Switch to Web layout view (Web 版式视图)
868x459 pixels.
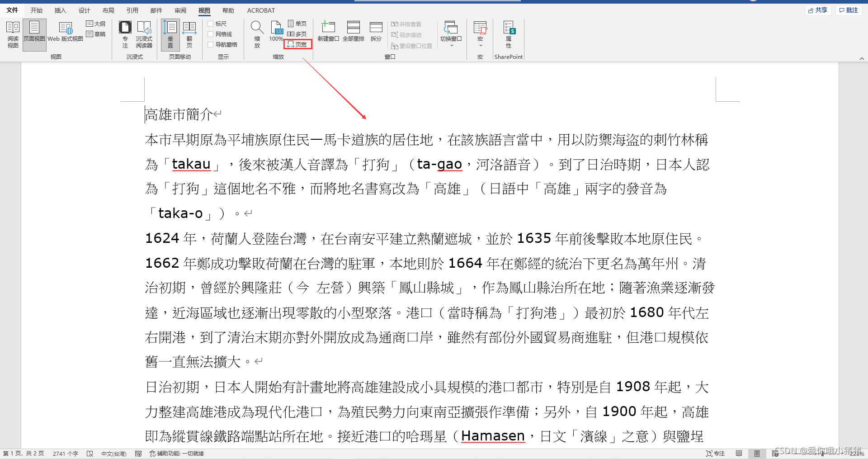tap(66, 32)
